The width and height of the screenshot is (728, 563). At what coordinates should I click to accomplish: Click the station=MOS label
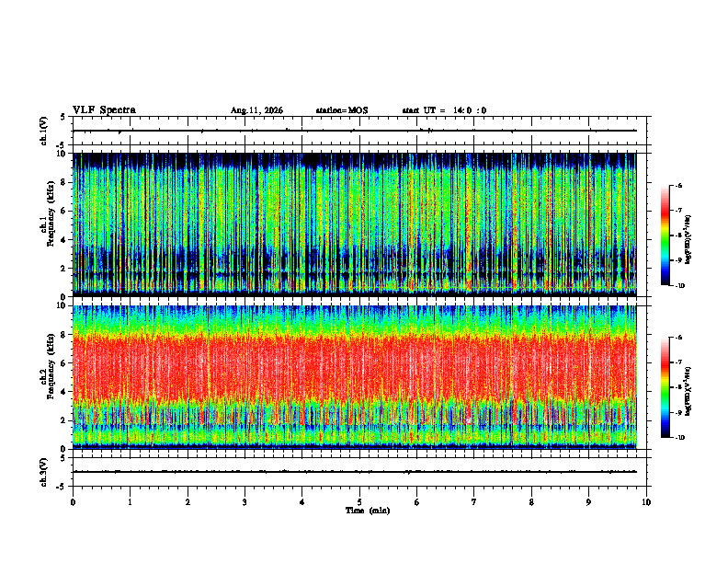(342, 110)
